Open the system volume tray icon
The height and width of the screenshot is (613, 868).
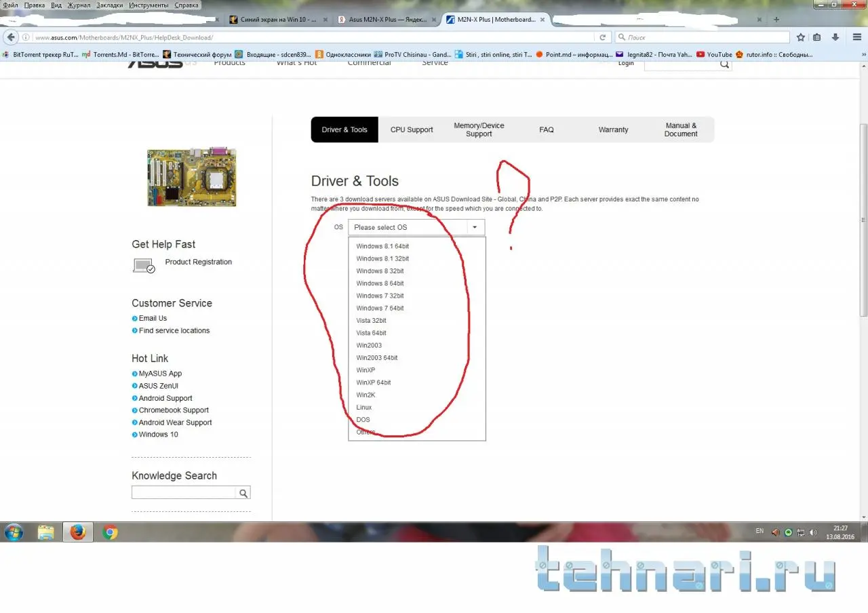812,532
